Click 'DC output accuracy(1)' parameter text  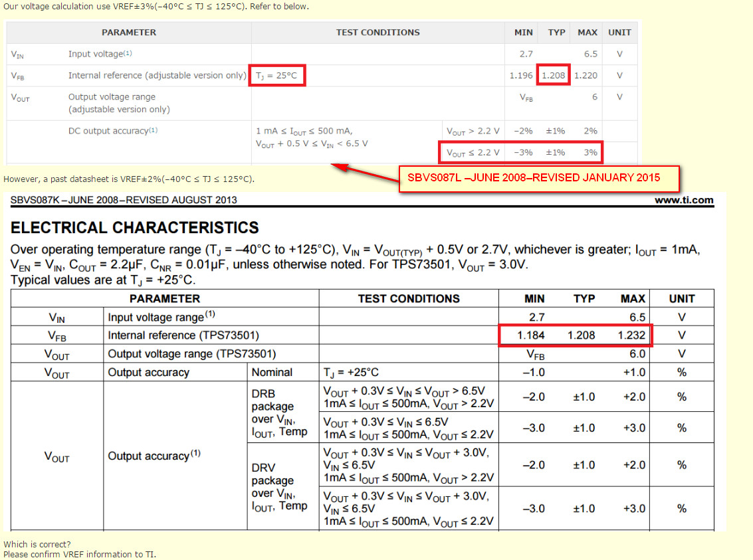(113, 130)
